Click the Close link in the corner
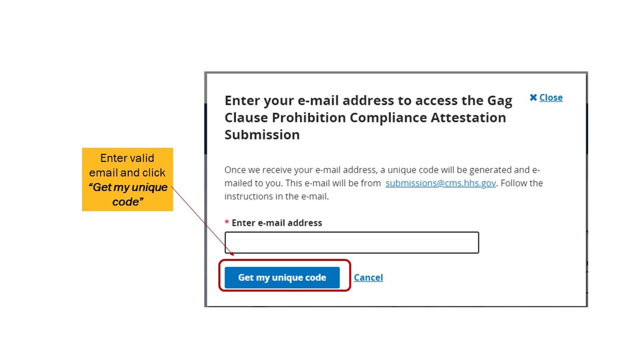644x362 pixels. [x=551, y=97]
